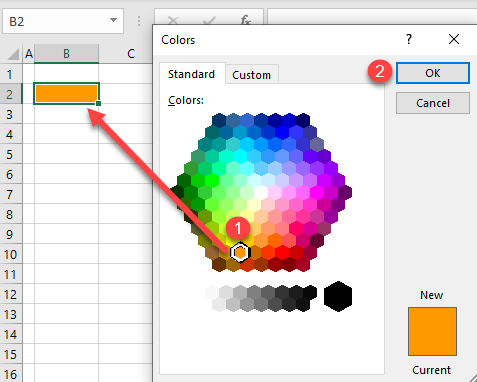Viewport: 477px width, 382px height.
Task: Click the formula bar cancel X icon
Action: 173,21
